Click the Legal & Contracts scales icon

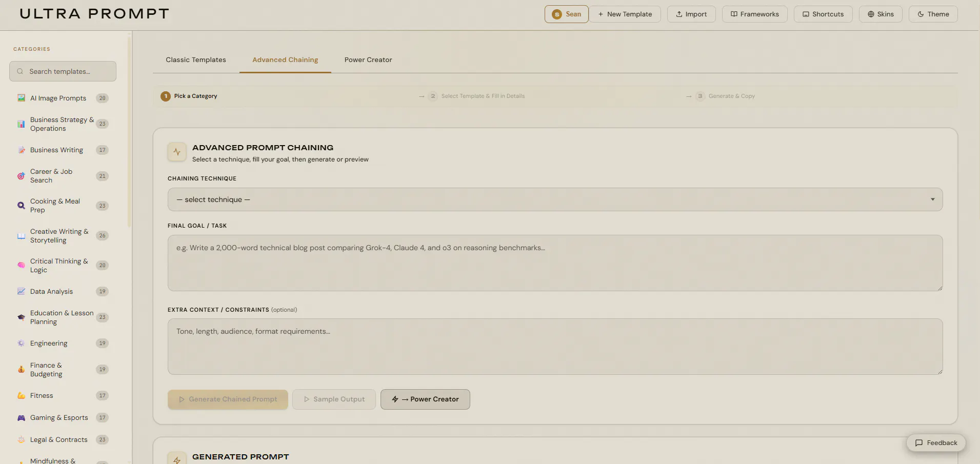(21, 439)
